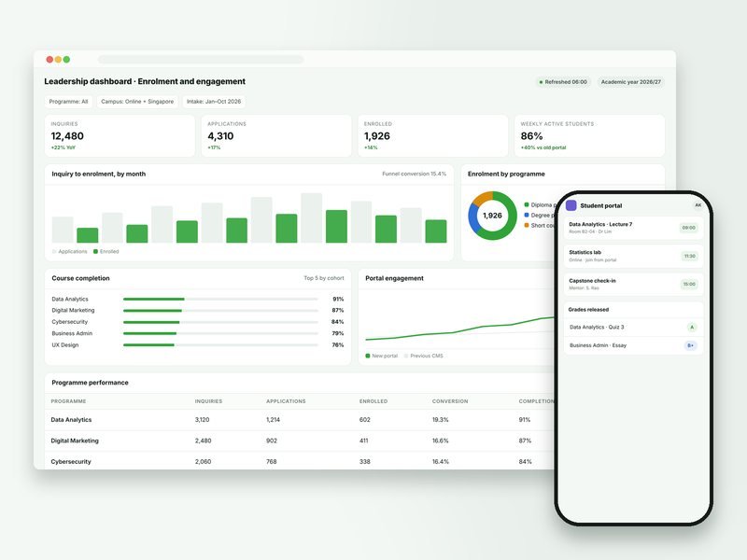Screen dimensions: 747x560
Task: Click the green Diploma legend swatch
Action: click(527, 204)
